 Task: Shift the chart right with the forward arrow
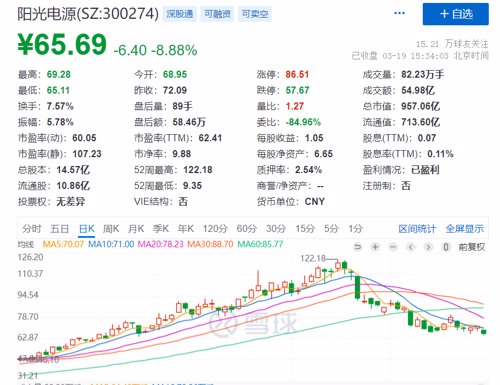[x=428, y=247]
